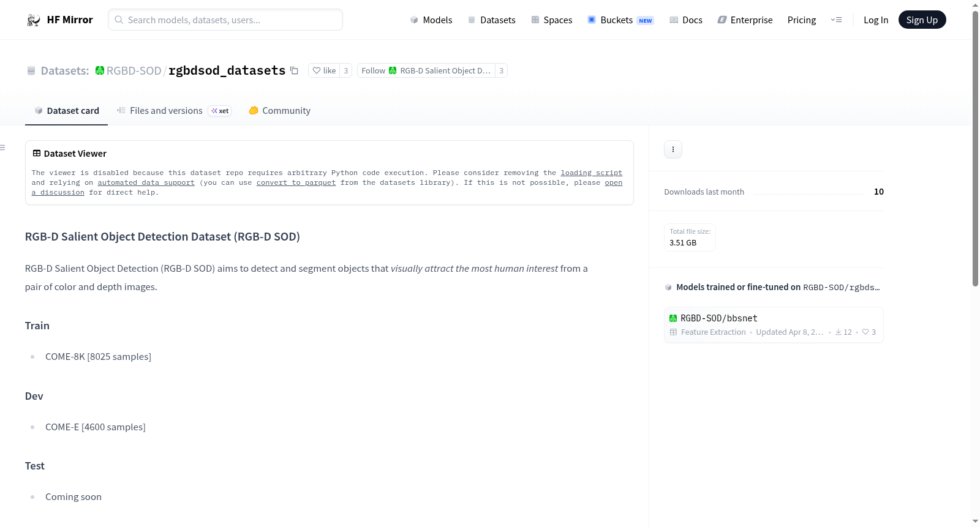Select the text COME-8K [8025 samples]
Viewport: 980px width, 527px height.
(x=98, y=357)
